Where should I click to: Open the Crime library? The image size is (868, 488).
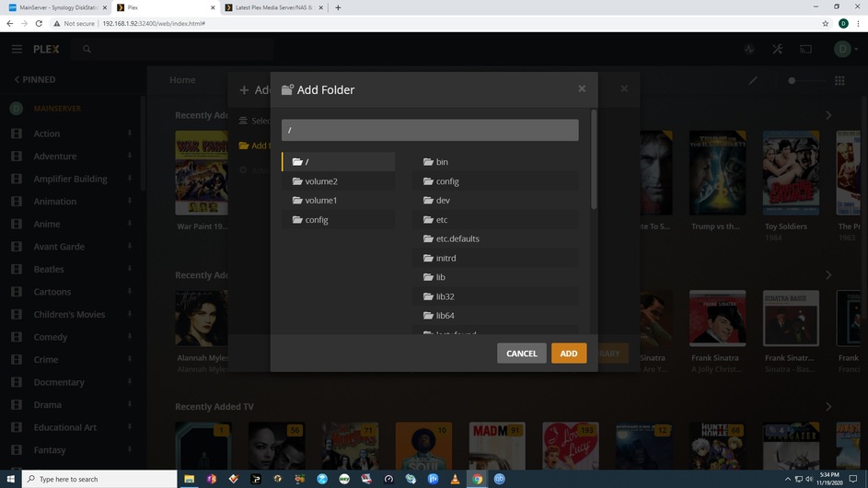[x=45, y=359]
